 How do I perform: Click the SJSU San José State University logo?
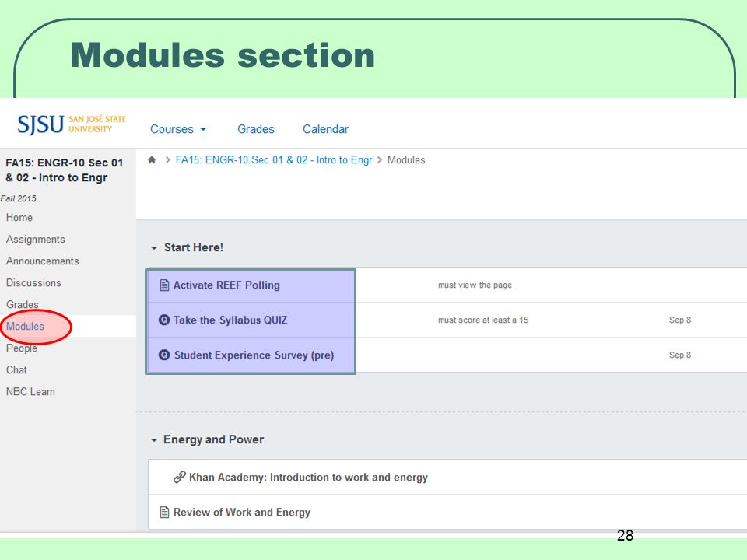pyautogui.click(x=72, y=124)
